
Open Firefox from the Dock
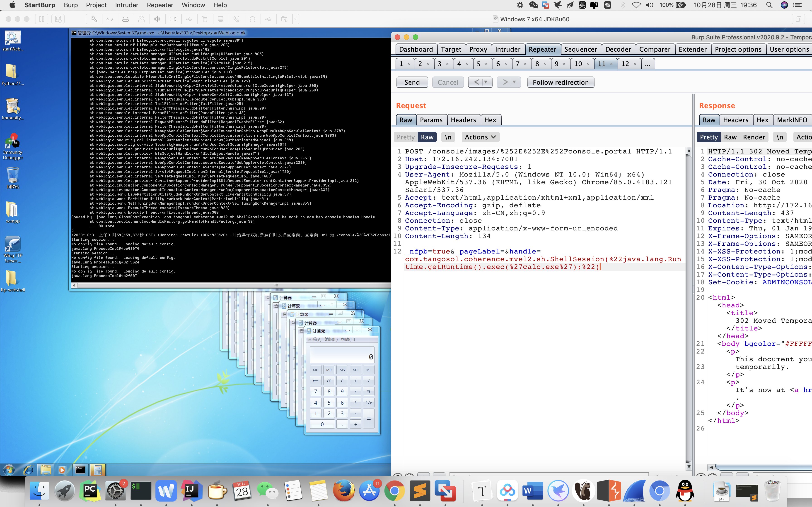click(344, 490)
